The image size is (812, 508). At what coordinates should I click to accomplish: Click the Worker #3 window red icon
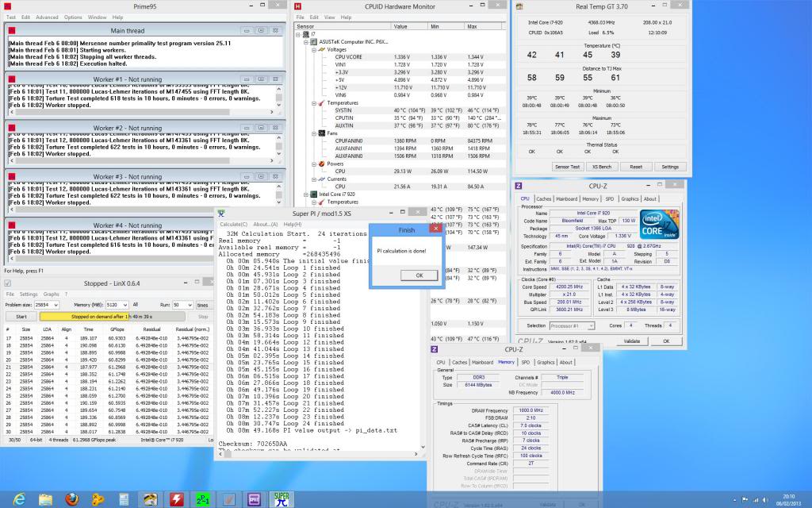(x=12, y=176)
